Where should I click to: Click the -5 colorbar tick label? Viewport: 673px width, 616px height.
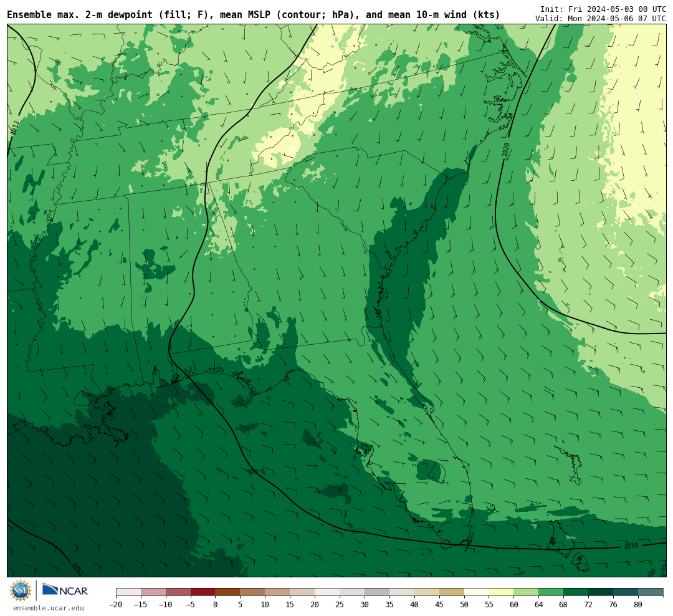(x=191, y=604)
